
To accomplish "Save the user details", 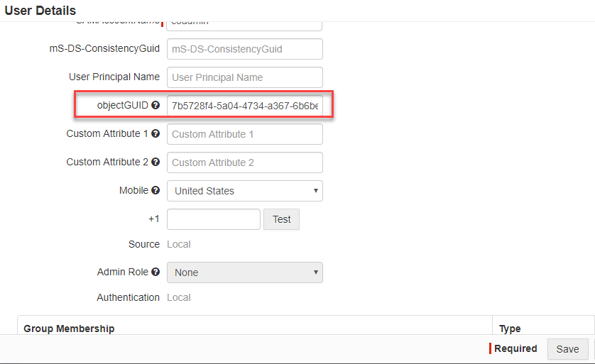I will 568,349.
